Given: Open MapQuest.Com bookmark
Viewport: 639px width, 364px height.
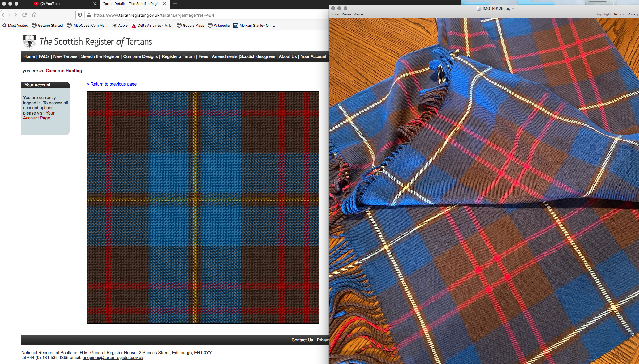Looking at the screenshot, I should point(87,25).
